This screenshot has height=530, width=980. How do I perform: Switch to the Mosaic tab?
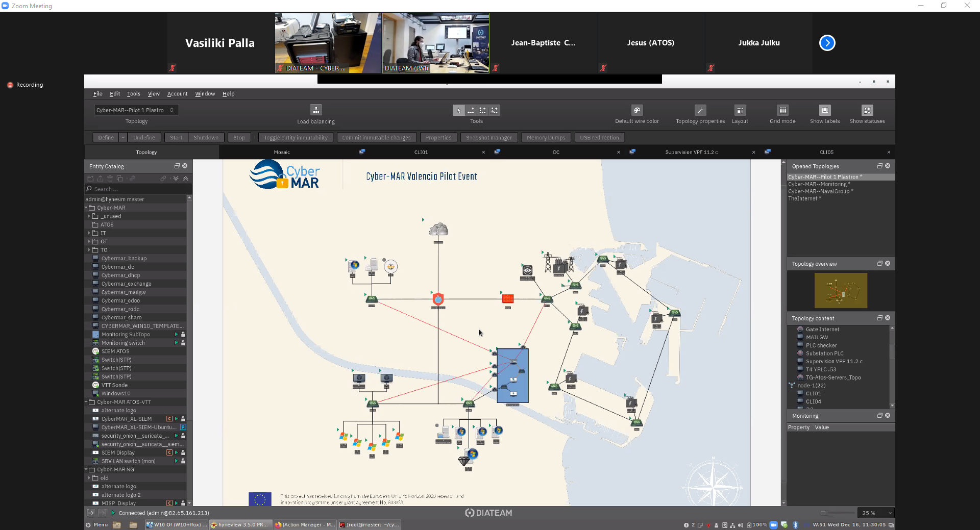[x=282, y=152]
